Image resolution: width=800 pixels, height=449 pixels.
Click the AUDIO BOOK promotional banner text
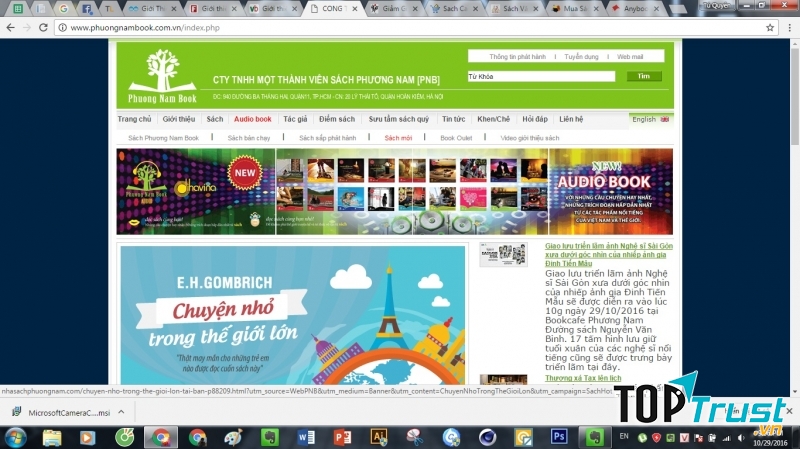coord(604,182)
